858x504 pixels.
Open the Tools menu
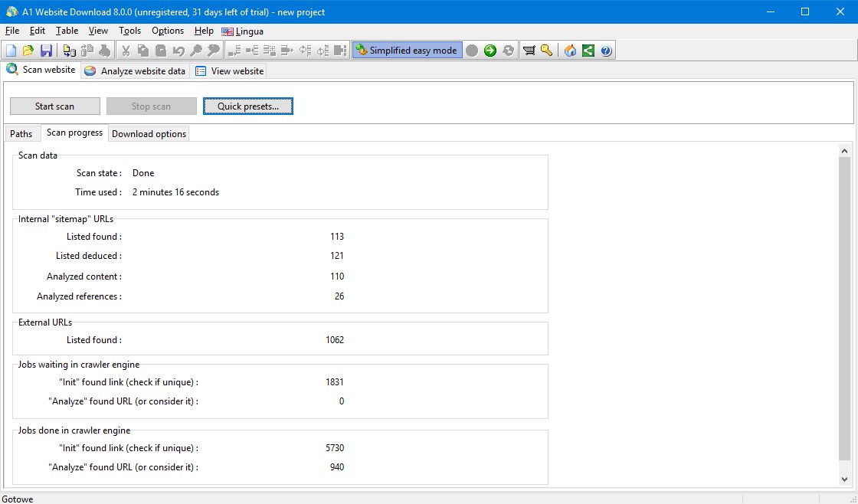(x=129, y=31)
